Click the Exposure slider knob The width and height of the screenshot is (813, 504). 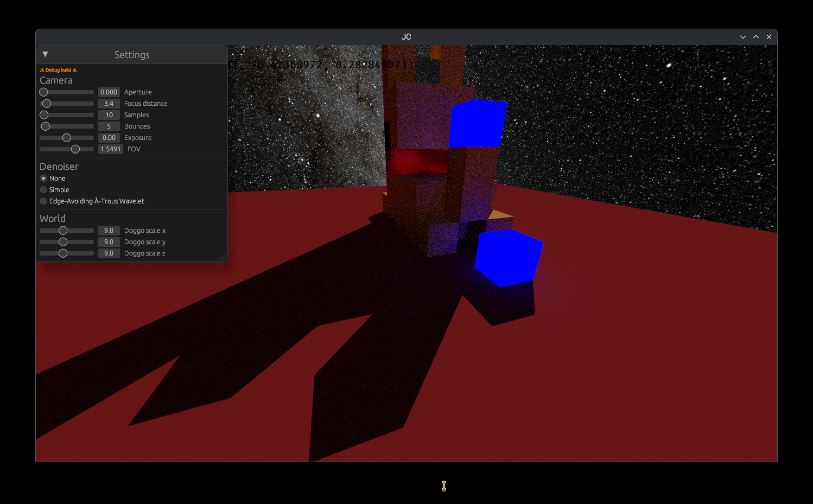(x=67, y=138)
